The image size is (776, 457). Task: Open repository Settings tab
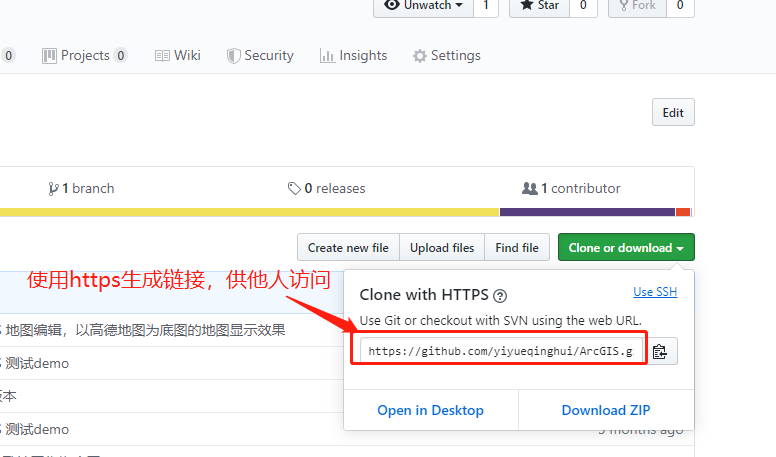coord(447,55)
